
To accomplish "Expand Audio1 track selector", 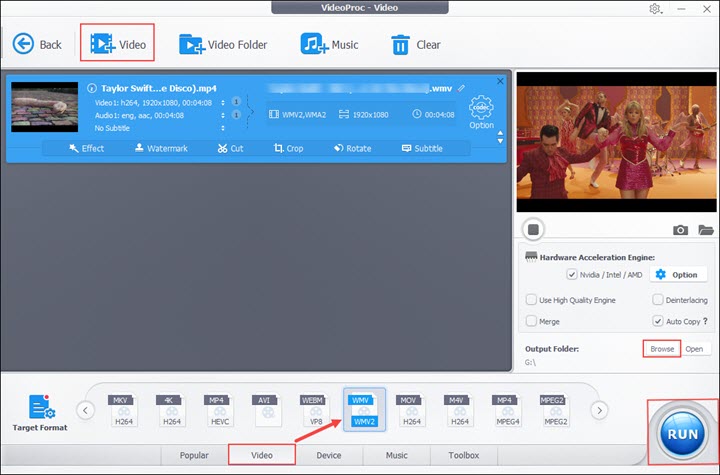I will click(223, 115).
